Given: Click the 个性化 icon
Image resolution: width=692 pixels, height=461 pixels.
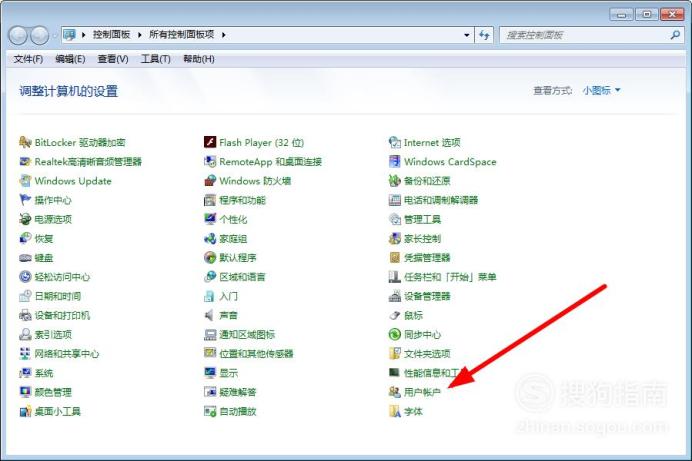Looking at the screenshot, I should (x=210, y=219).
